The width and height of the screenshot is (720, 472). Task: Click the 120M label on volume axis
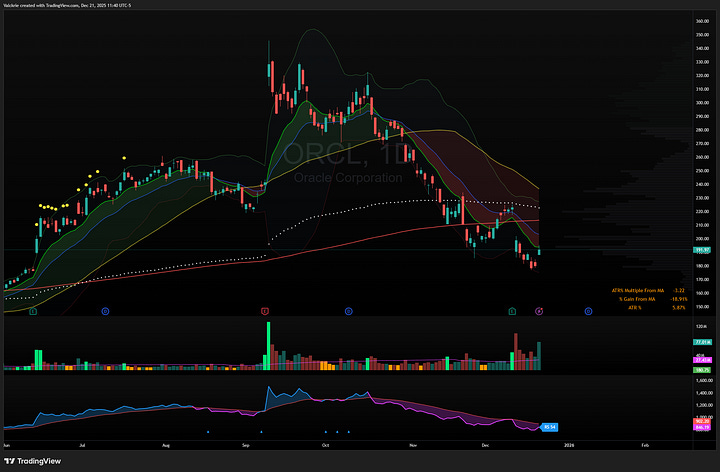click(701, 326)
